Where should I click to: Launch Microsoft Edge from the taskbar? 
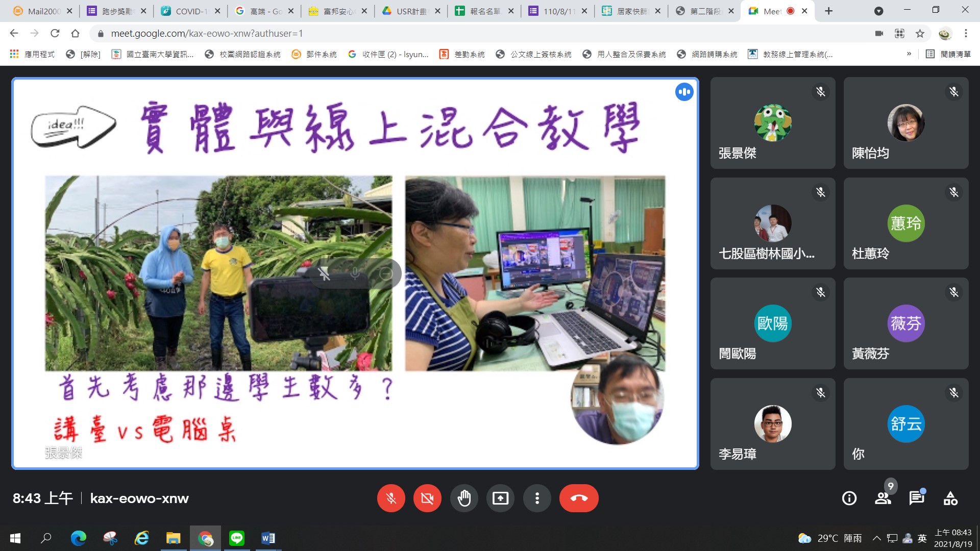79,538
